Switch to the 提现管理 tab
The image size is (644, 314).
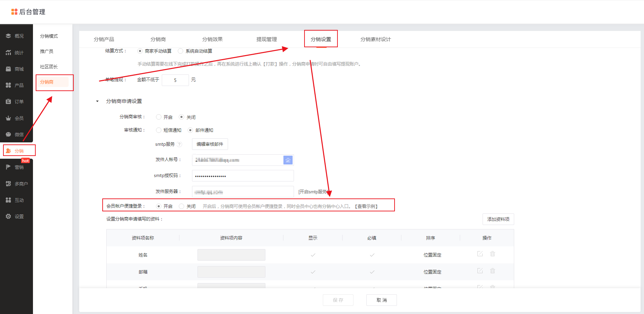pos(267,39)
